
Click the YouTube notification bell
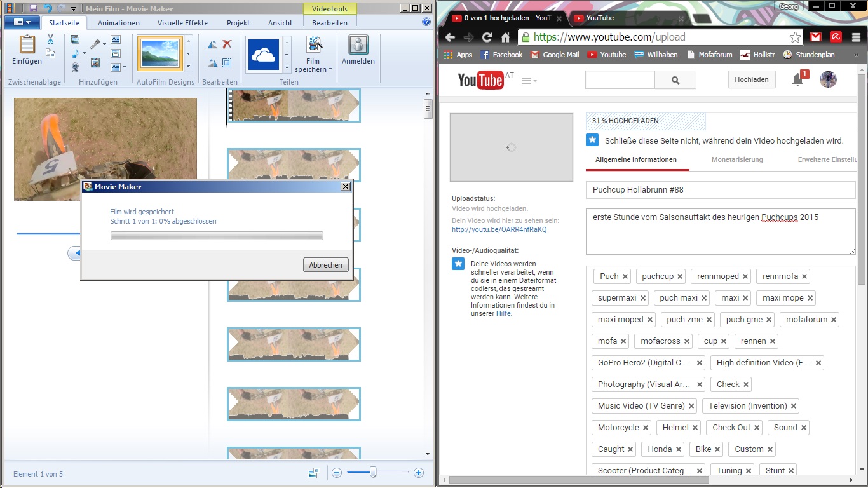[797, 80]
